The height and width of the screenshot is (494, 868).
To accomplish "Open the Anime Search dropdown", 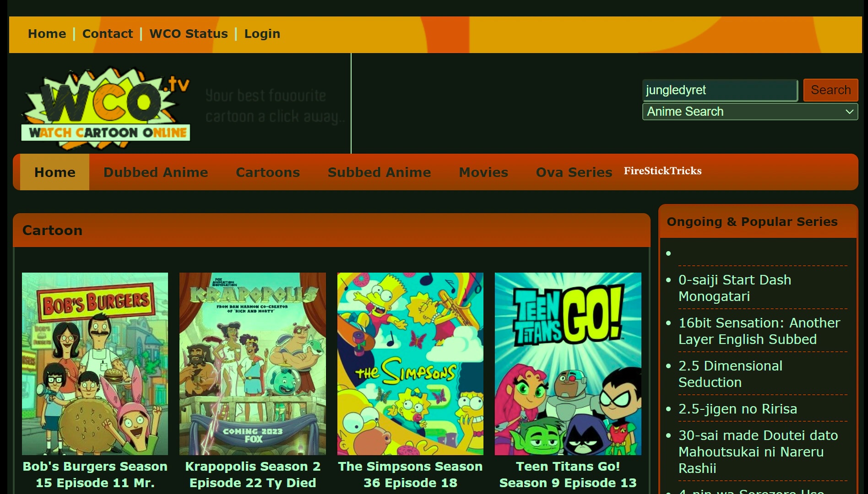I will 749,111.
